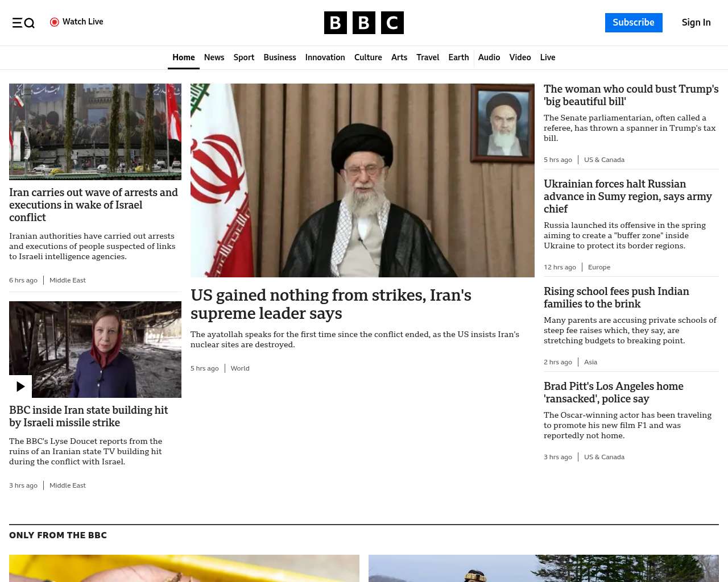Click the BBC logo
Image resolution: width=728 pixels, height=582 pixels.
364,23
